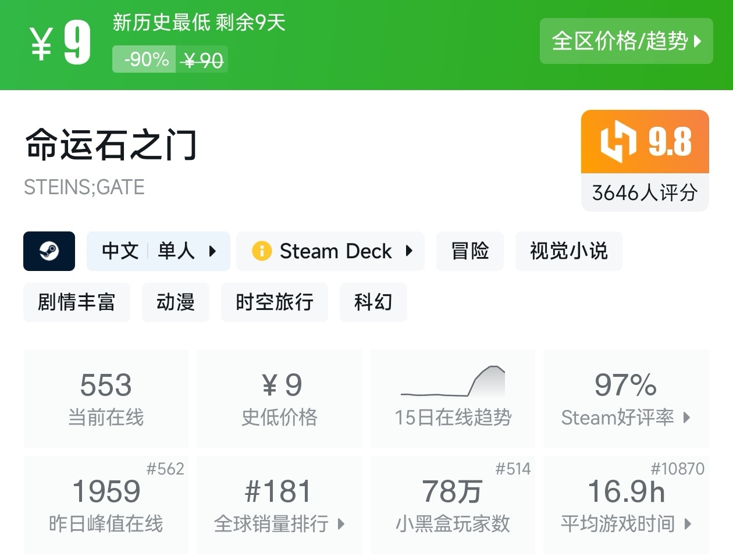The height and width of the screenshot is (560, 733).
Task: Click the #514 player count rank label
Action: (x=513, y=469)
